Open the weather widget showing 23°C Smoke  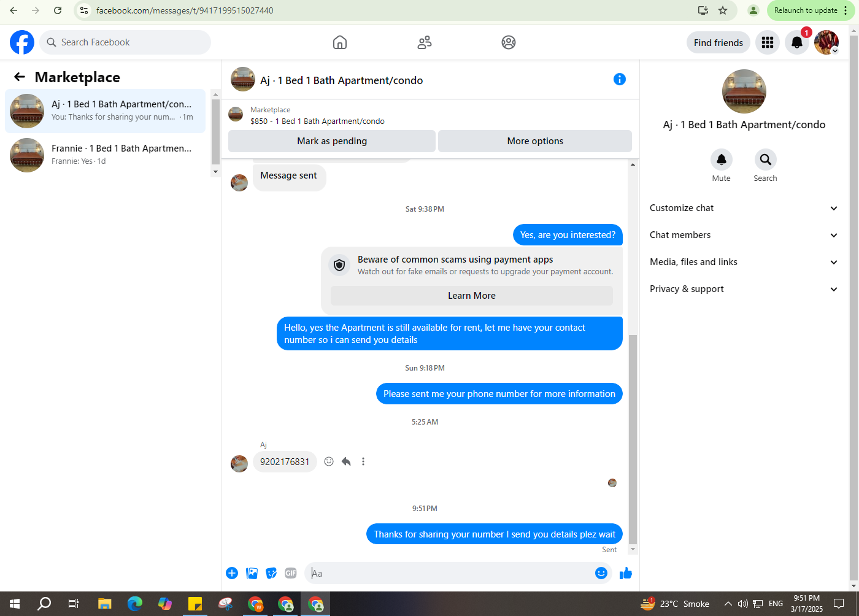coord(675,604)
